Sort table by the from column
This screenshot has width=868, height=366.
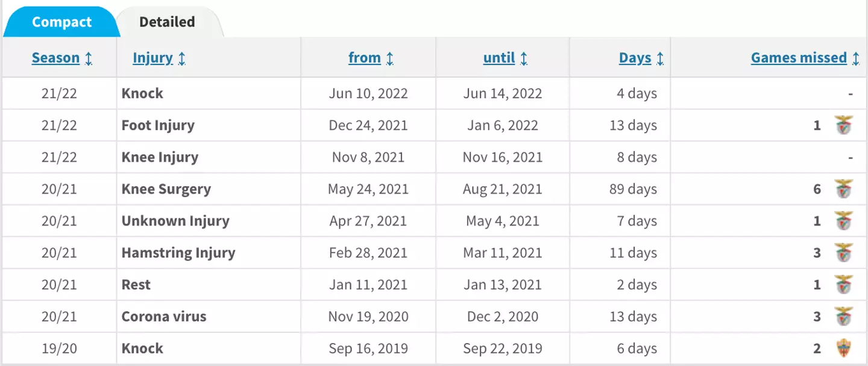364,58
